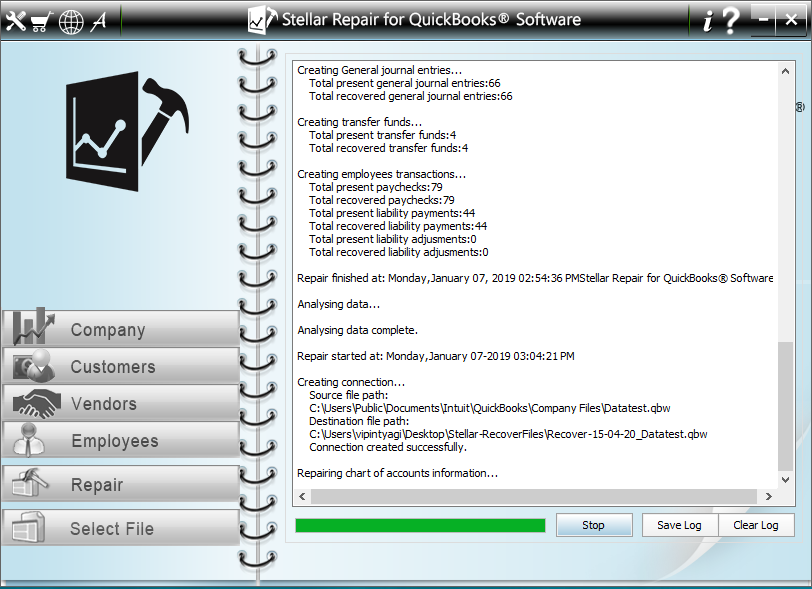812x589 pixels.
Task: Click the Company bar chart icon
Action: (x=34, y=326)
